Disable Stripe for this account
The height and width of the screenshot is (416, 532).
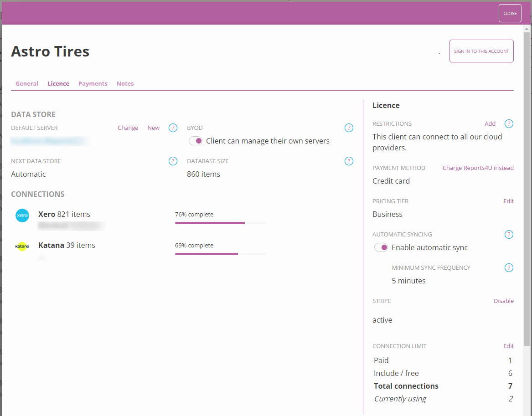[503, 301]
